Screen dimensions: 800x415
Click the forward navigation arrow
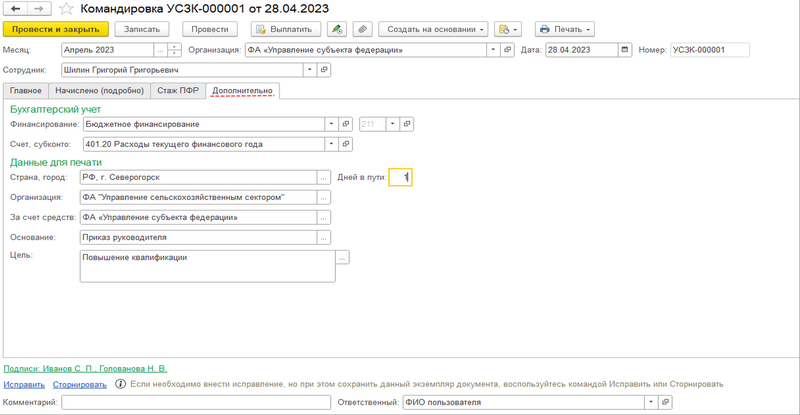tap(38, 8)
